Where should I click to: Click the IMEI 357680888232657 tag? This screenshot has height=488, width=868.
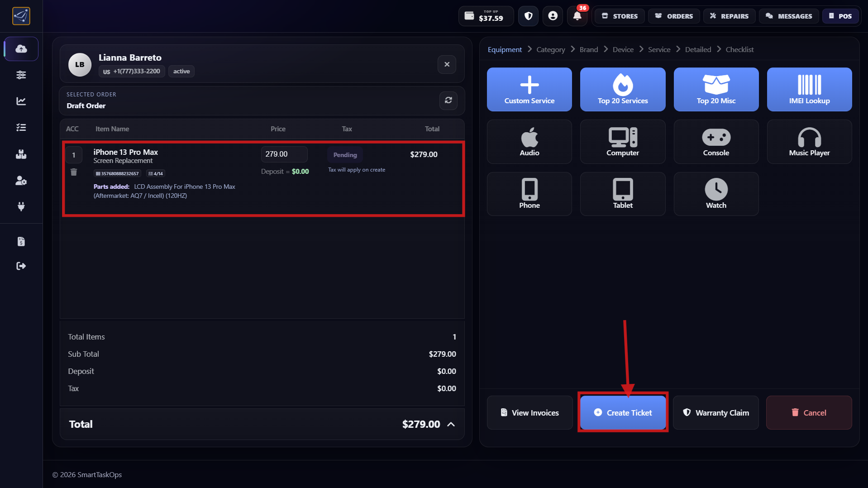point(117,173)
